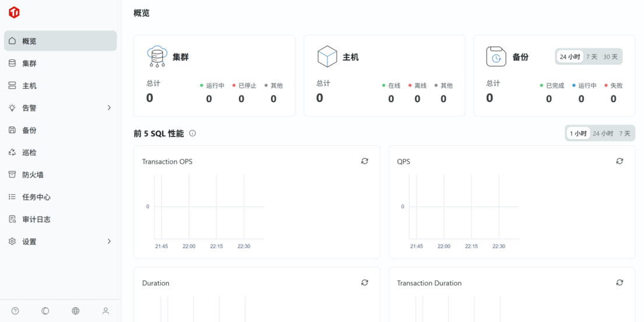644x322 pixels.
Task: Toggle dark mode with moon icon
Action: click(45, 311)
